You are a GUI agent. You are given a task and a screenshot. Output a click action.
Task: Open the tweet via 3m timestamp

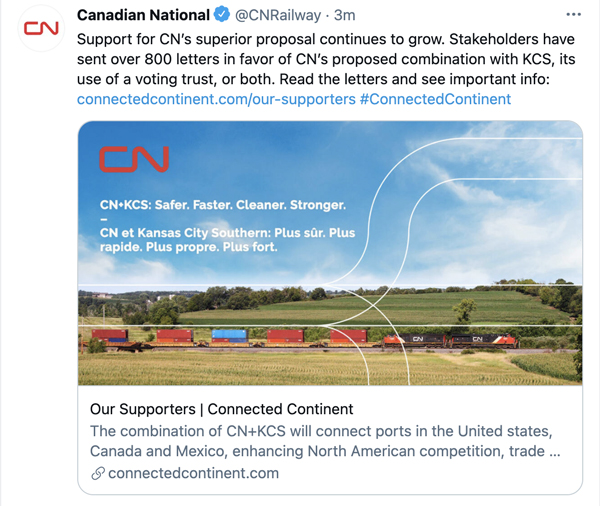click(x=345, y=15)
